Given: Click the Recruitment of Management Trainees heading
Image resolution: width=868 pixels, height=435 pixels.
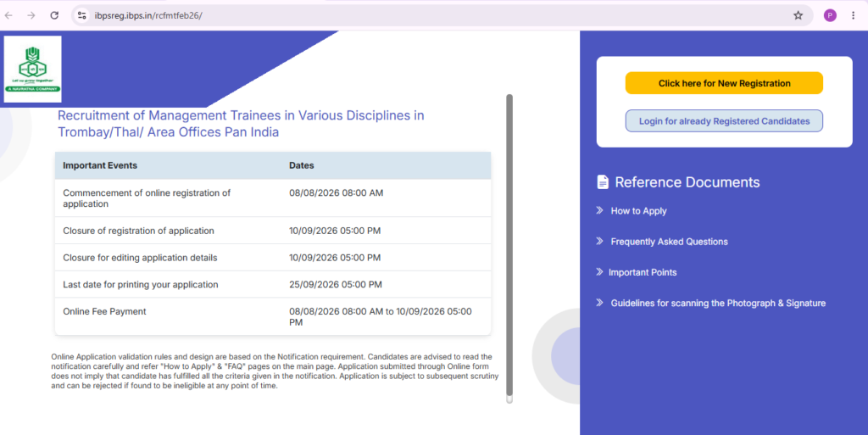Looking at the screenshot, I should (x=241, y=124).
